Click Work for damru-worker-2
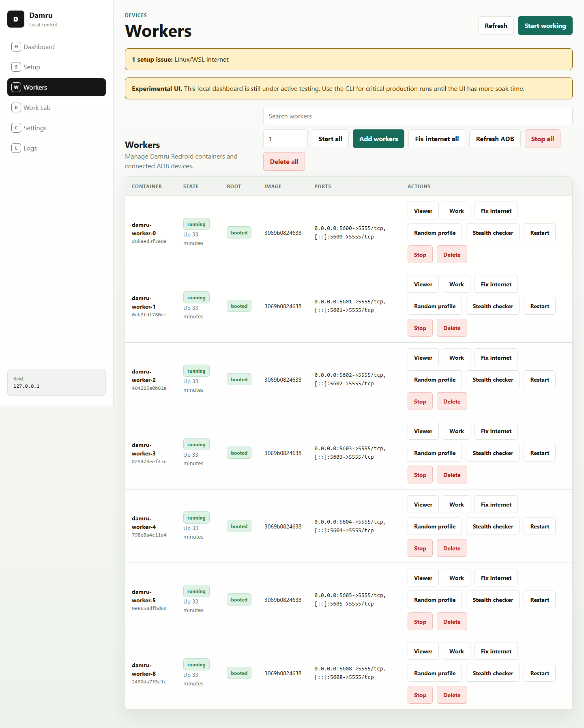Viewport: 584px width, 728px height. [x=457, y=358]
